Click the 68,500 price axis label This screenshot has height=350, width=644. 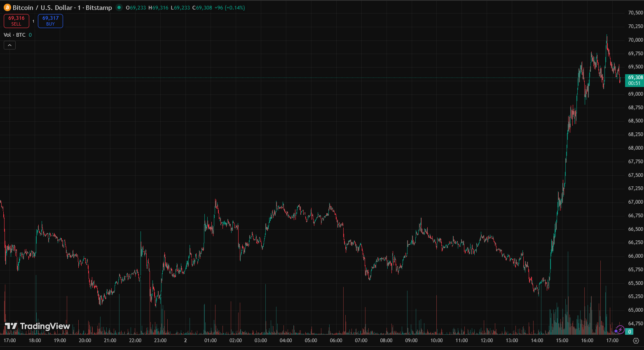[x=635, y=121]
